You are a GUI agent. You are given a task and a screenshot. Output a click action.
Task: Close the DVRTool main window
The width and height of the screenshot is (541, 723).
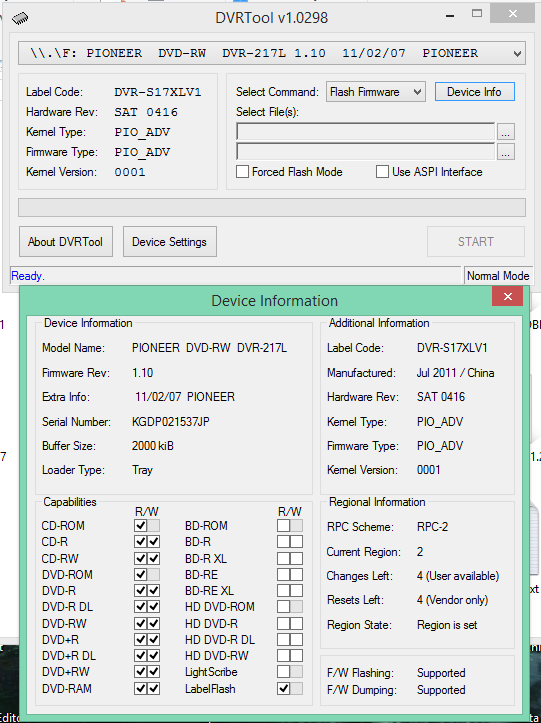pos(512,14)
